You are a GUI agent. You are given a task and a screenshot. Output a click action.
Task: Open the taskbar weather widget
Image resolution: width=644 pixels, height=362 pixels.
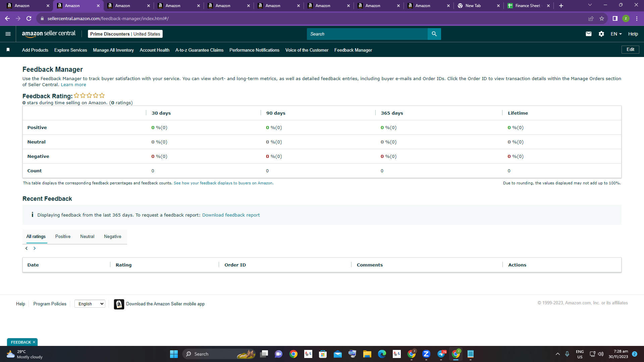(24, 354)
